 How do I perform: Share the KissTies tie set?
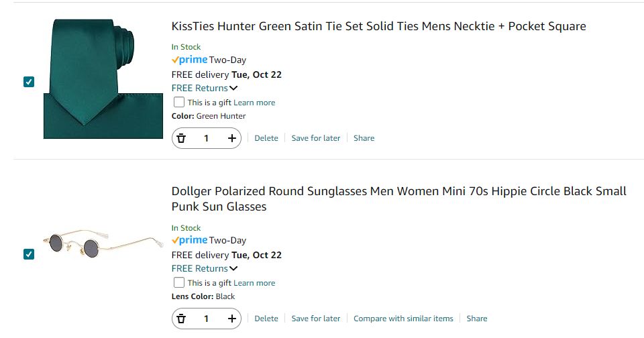click(364, 138)
